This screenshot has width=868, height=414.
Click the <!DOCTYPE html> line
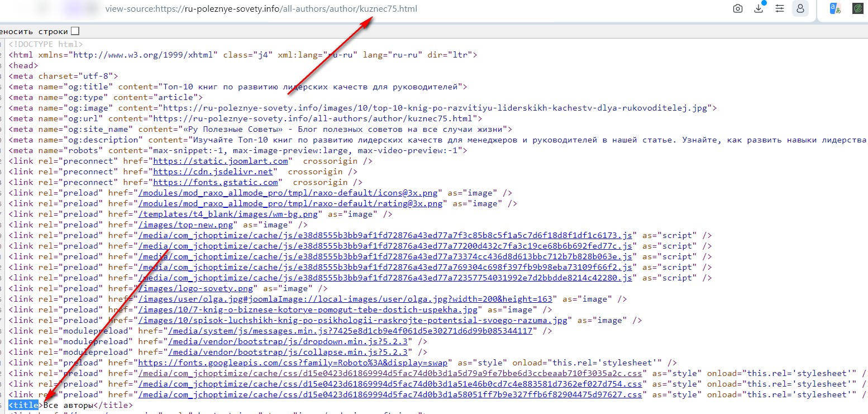pyautogui.click(x=46, y=44)
